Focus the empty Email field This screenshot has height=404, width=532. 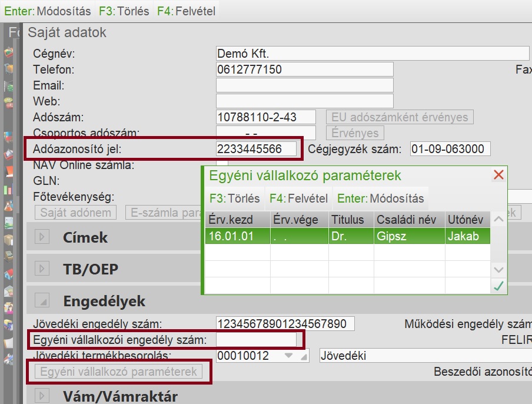point(305,85)
